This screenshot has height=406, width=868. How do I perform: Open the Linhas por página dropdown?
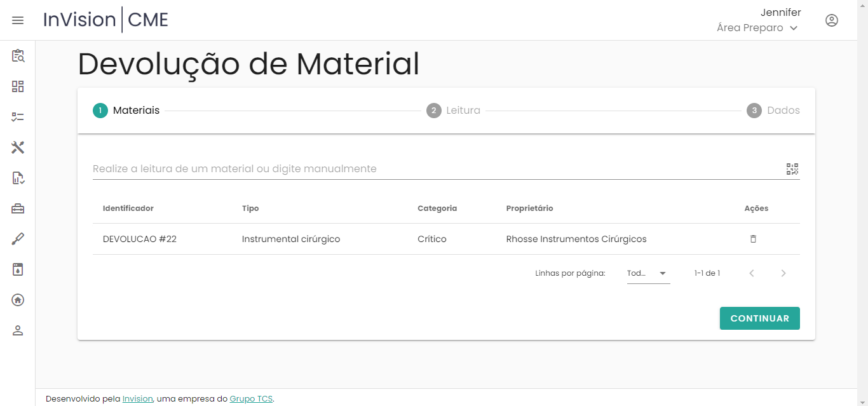(x=648, y=273)
